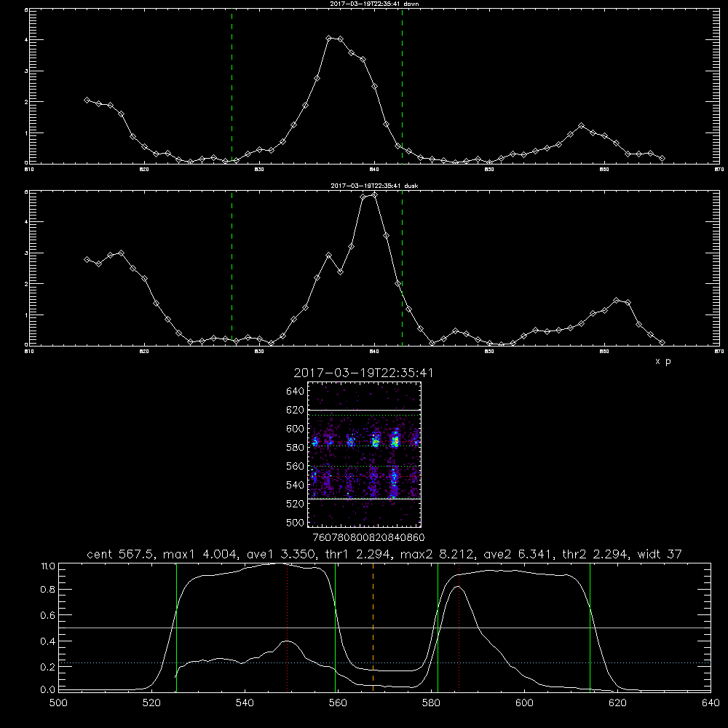Click the lower white boundary line in the spectral image
Viewport: 728px width, 728px height.
pos(365,499)
